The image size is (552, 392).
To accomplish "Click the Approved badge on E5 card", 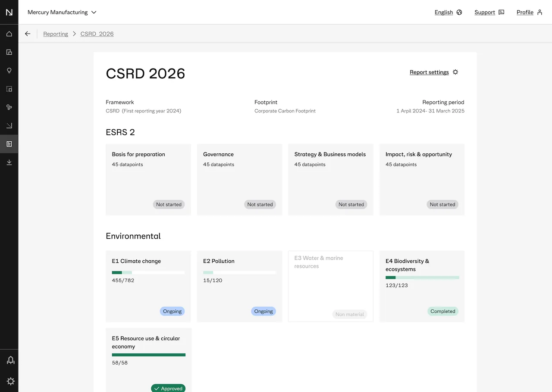I will coord(168,388).
